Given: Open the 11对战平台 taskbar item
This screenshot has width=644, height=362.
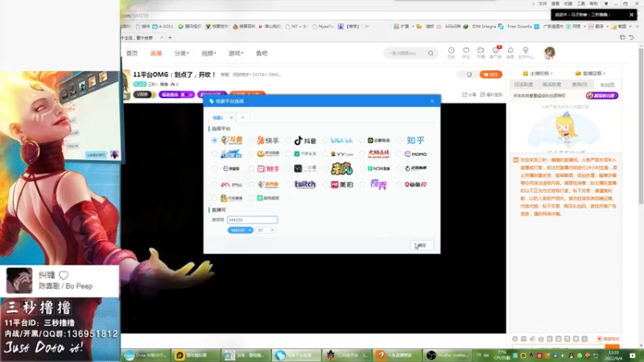Looking at the screenshot, I should (x=346, y=356).
